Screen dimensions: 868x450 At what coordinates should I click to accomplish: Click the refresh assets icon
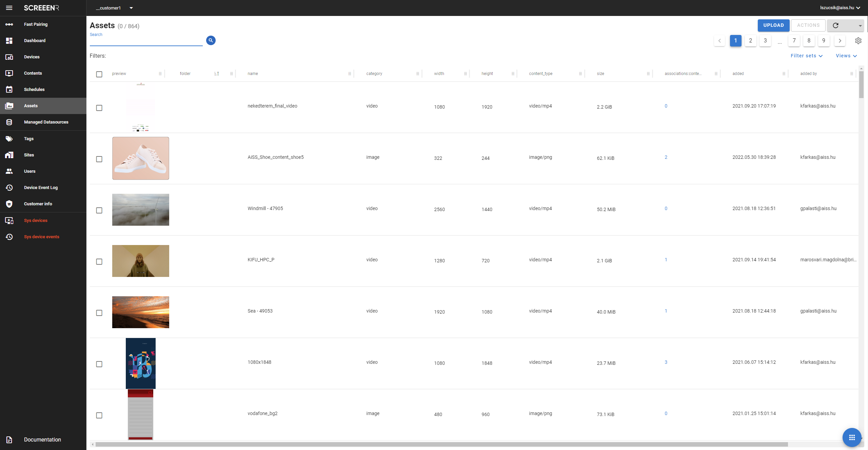[836, 25]
